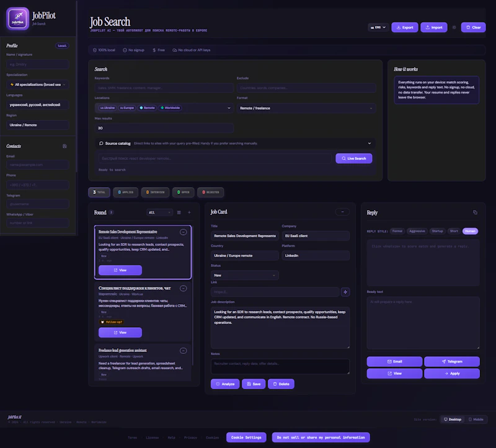The height and width of the screenshot is (448, 496).
Task: Expand the Locations dropdown arrow
Action: tap(229, 108)
